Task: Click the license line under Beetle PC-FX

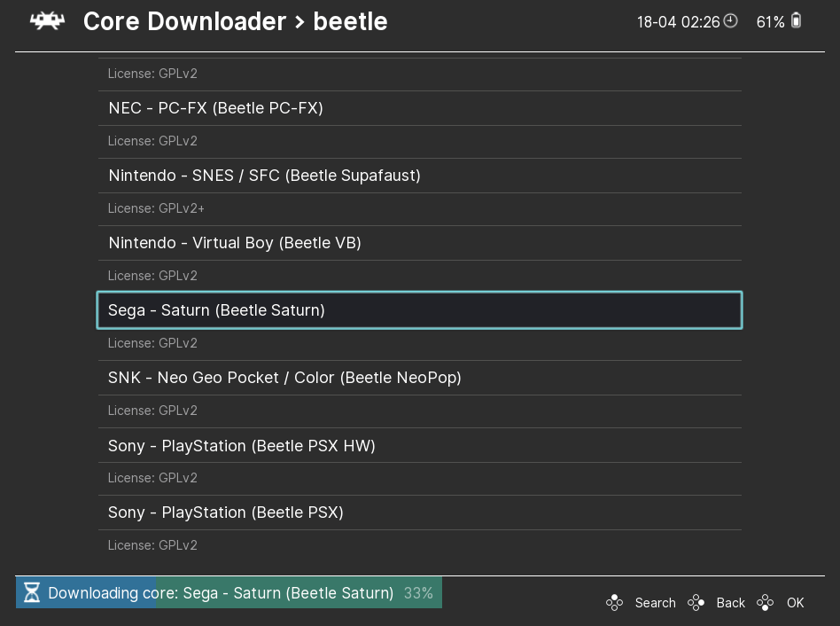Action: tap(152, 141)
